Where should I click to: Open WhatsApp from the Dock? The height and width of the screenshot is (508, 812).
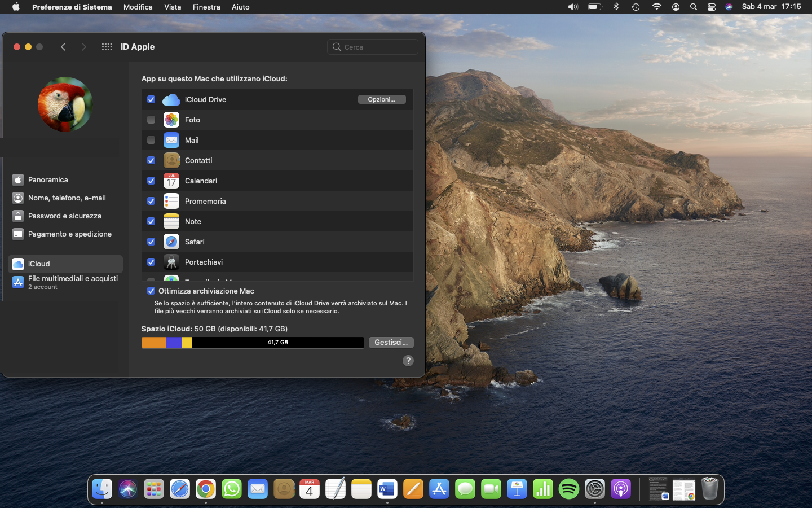point(232,489)
